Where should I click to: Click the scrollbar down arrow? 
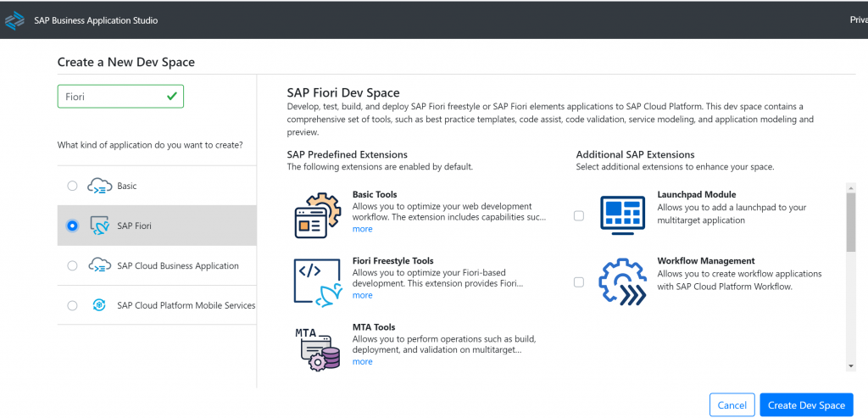851,366
